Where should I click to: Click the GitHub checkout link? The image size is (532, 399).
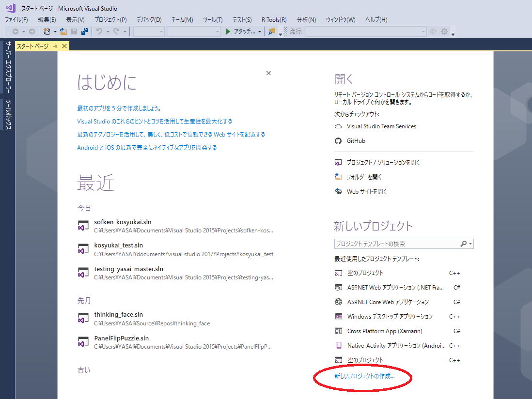coord(356,141)
